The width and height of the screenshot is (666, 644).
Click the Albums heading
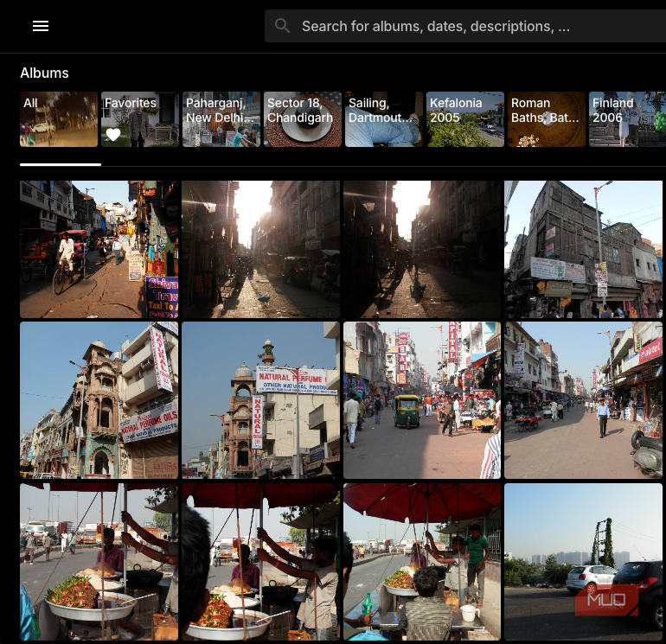coord(44,73)
